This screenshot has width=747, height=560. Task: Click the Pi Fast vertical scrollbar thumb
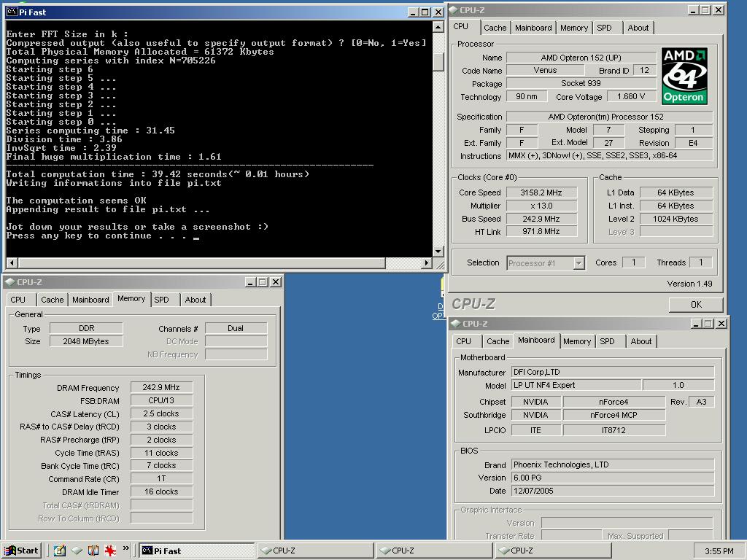click(x=438, y=61)
